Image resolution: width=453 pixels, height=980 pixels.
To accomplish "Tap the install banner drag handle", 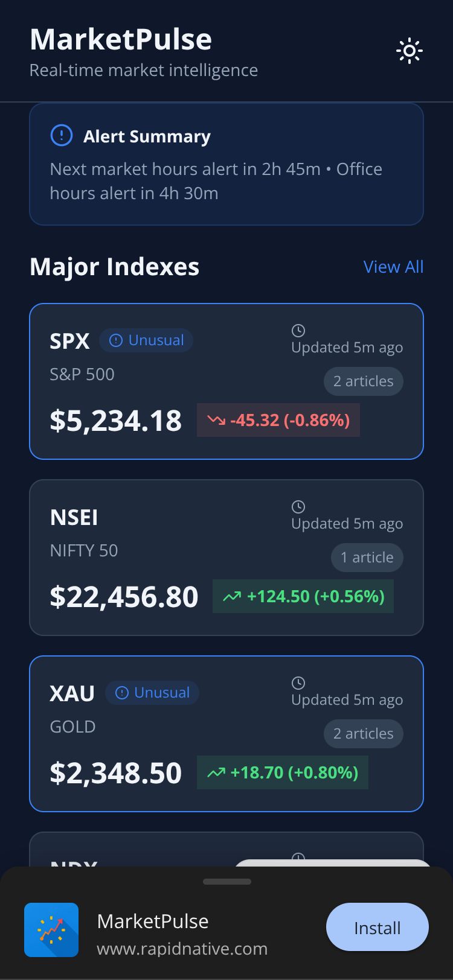I will 227,882.
